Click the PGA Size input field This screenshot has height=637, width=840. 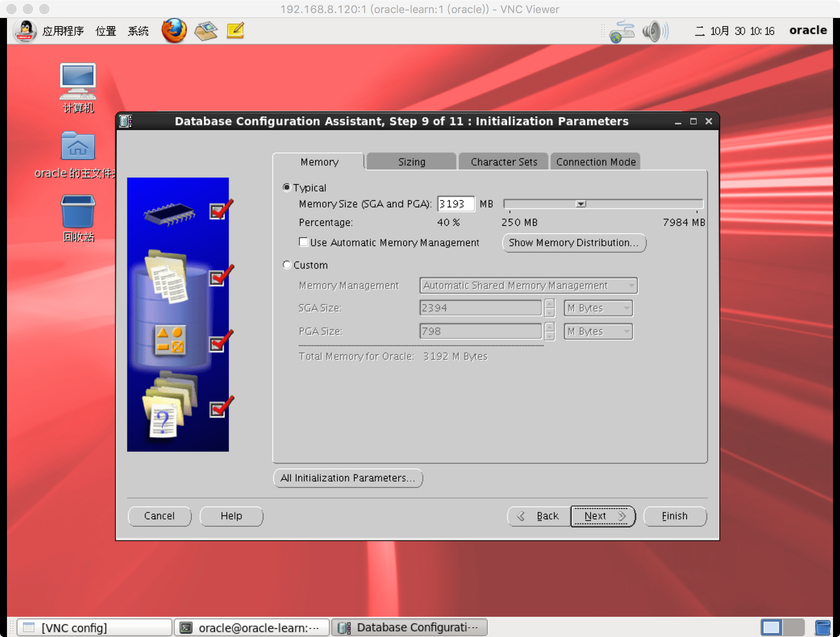(x=481, y=331)
